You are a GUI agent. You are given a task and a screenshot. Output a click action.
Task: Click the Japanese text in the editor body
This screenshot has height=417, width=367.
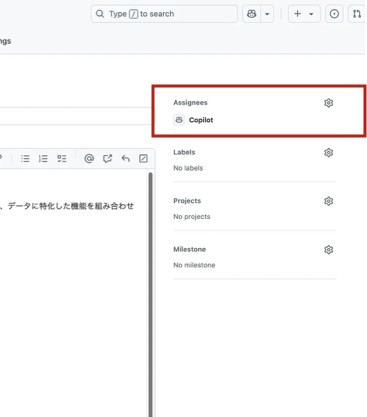point(67,206)
